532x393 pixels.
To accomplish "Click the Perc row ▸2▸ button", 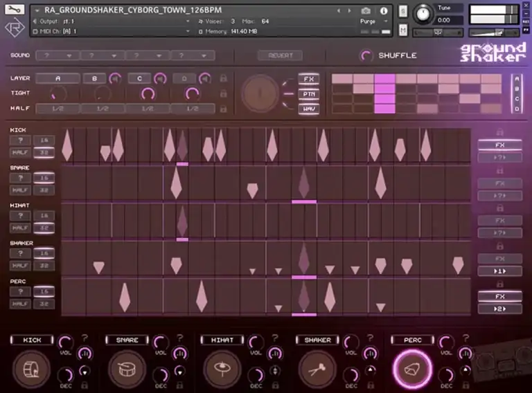I will [x=499, y=309].
